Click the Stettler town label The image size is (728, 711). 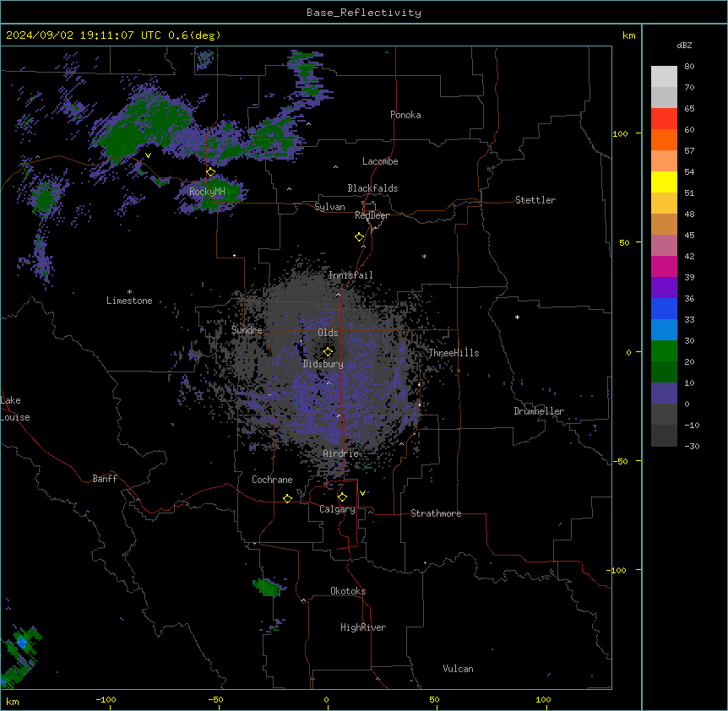tap(535, 200)
